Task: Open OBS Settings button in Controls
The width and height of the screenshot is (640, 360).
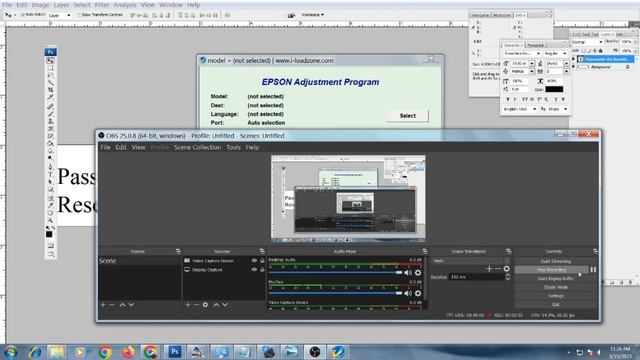Action: pyautogui.click(x=556, y=296)
